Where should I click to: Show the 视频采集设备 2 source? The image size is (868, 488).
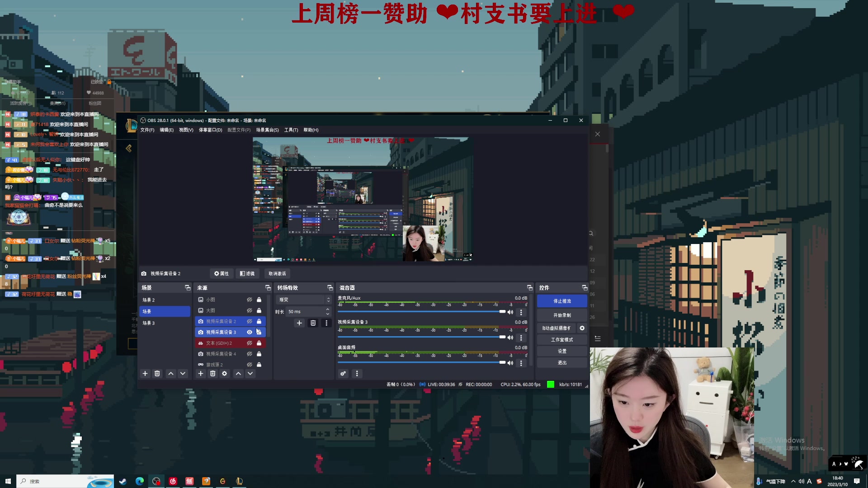(x=249, y=321)
